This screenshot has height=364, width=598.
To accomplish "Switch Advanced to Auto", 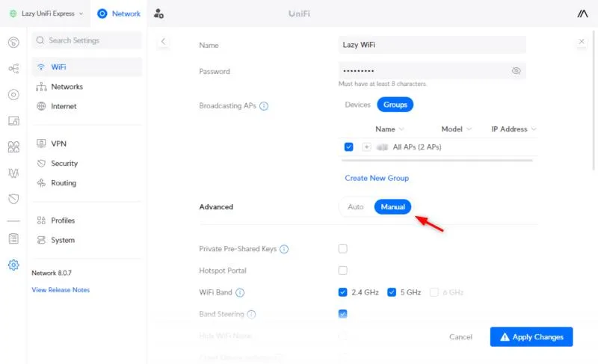I will pos(356,207).
